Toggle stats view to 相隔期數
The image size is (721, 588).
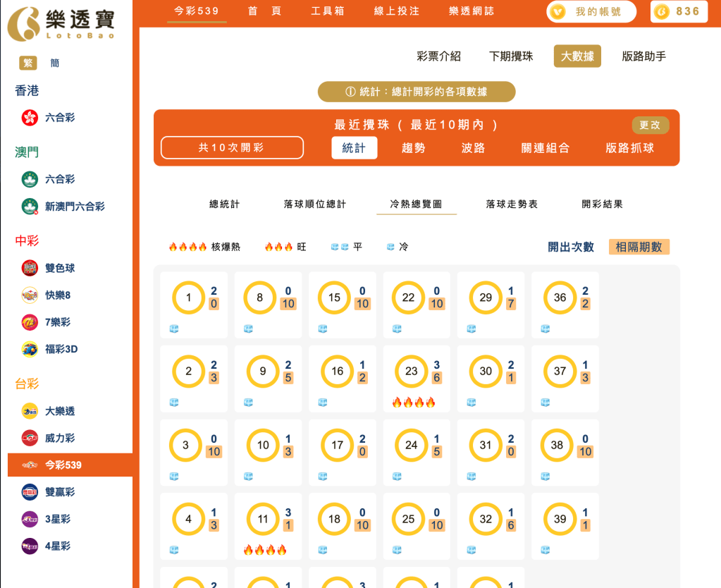(639, 247)
